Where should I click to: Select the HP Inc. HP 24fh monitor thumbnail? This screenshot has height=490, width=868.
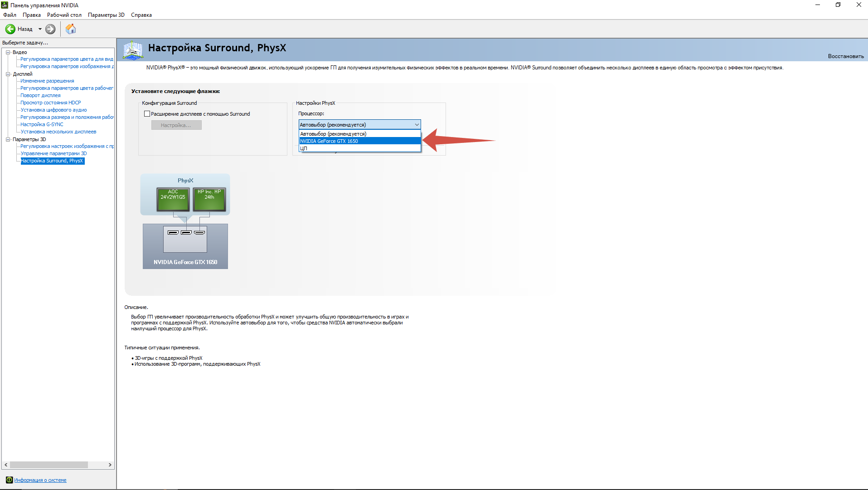[x=209, y=199]
